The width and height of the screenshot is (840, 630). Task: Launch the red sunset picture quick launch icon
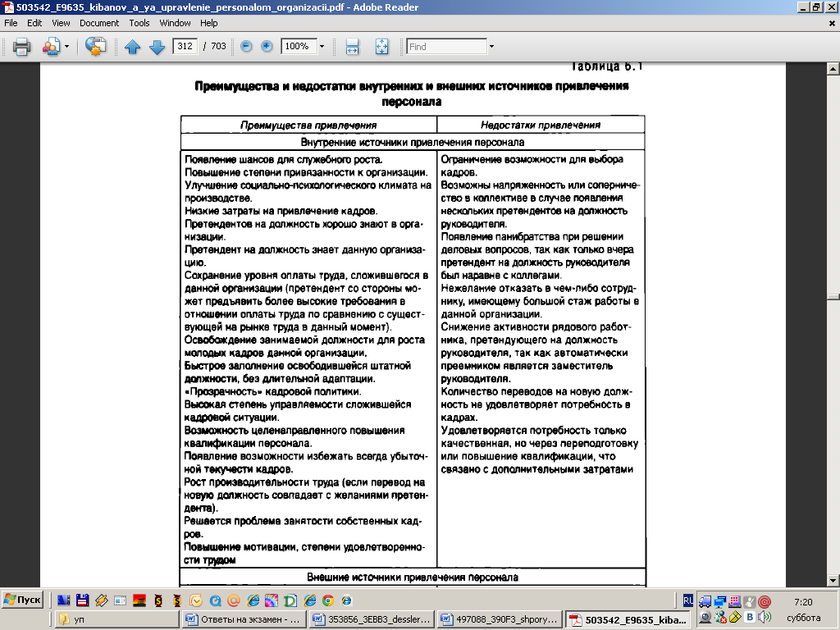coord(139,600)
